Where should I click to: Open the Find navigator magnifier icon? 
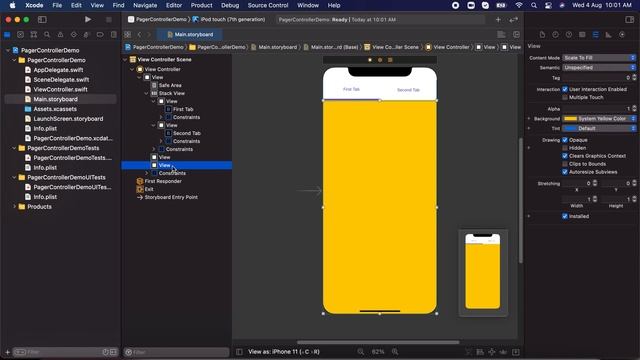point(47,35)
